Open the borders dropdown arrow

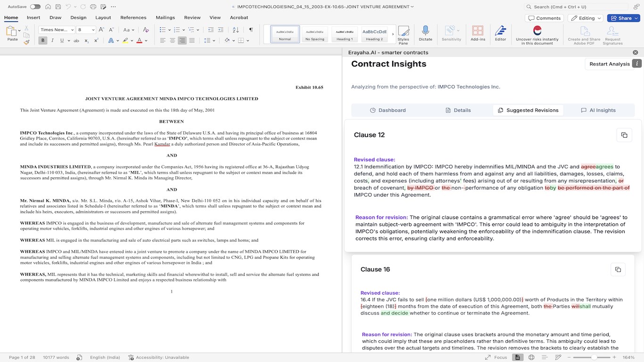(x=248, y=41)
